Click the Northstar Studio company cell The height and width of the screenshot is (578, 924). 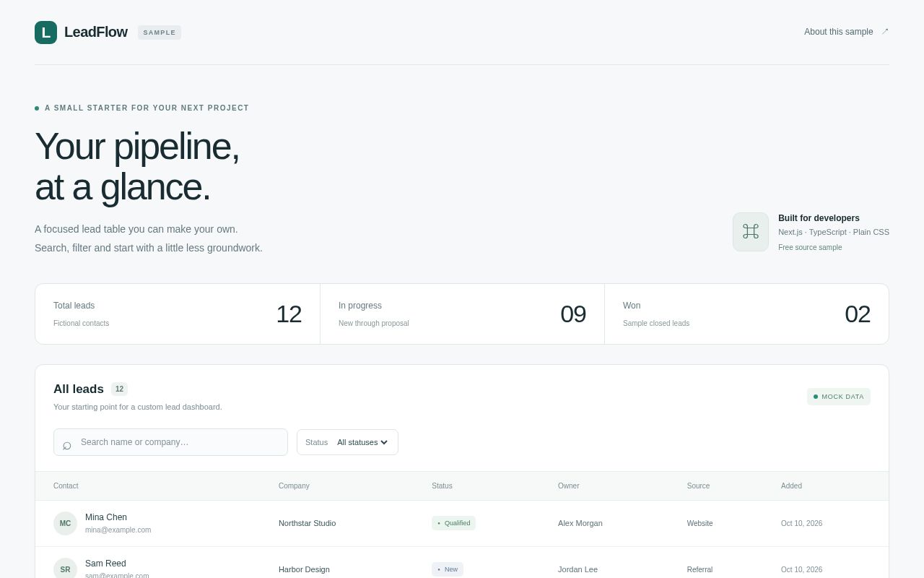click(307, 523)
